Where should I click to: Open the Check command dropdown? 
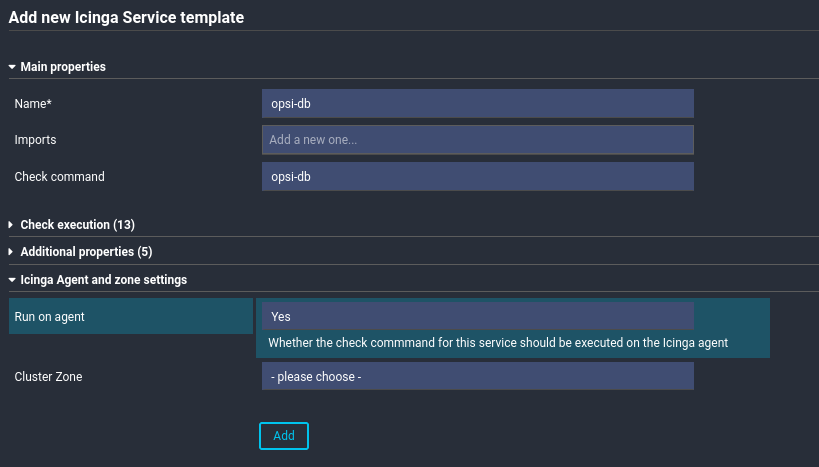tap(477, 177)
